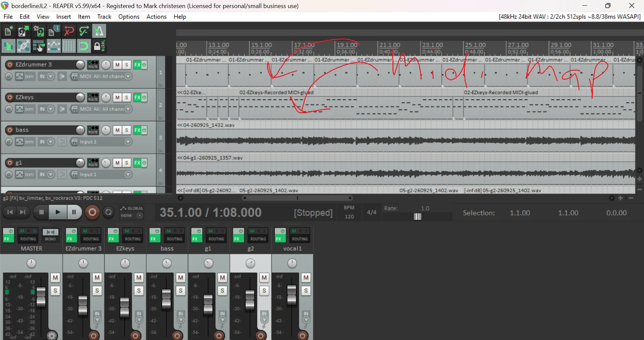Toggle grid lines toolbar icon

pyautogui.click(x=69, y=46)
